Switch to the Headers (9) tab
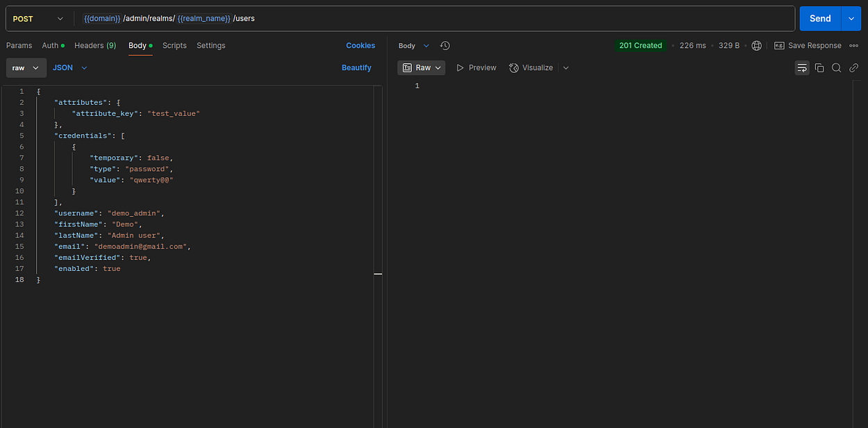 point(94,45)
